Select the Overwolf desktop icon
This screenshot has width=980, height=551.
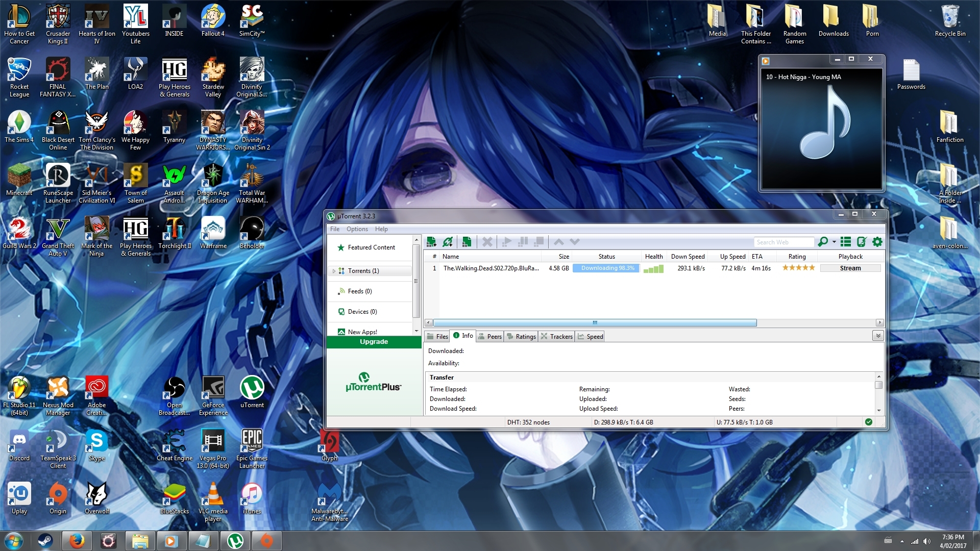pos(96,498)
